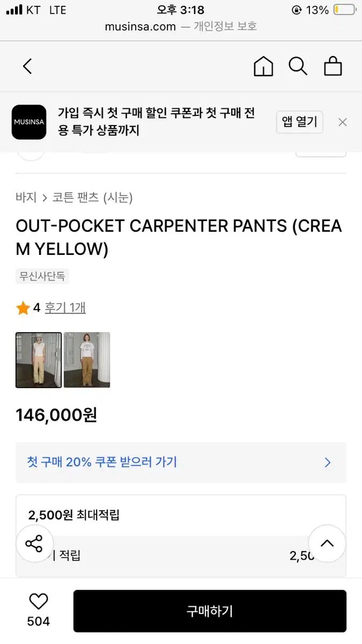The width and height of the screenshot is (362, 644).
Task: Open the 바지 category breadcrumb
Action: pyautogui.click(x=26, y=197)
